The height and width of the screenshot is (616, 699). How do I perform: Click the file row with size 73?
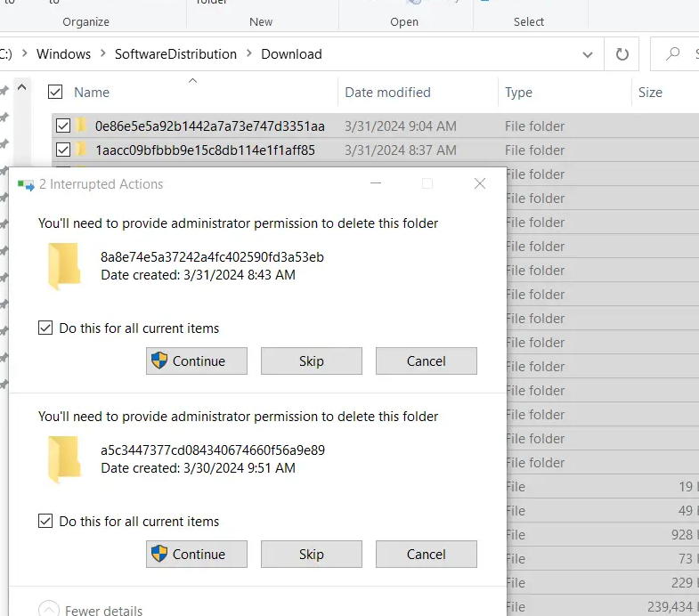click(603, 558)
